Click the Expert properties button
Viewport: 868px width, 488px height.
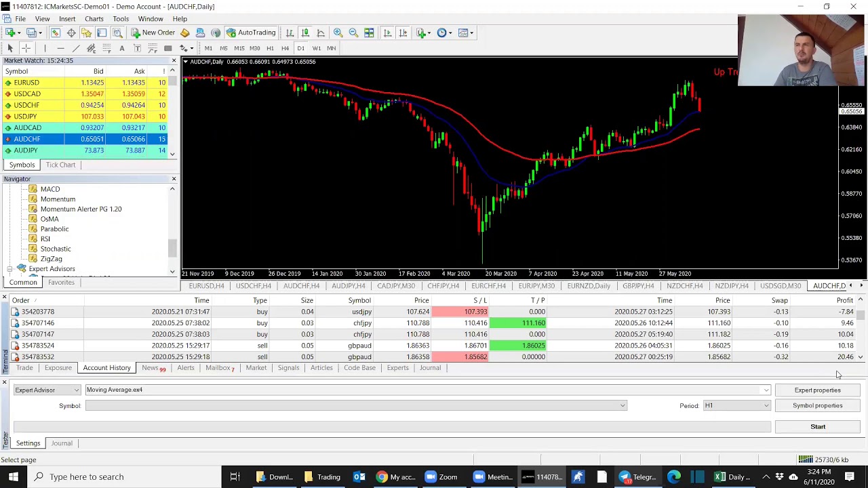click(817, 390)
